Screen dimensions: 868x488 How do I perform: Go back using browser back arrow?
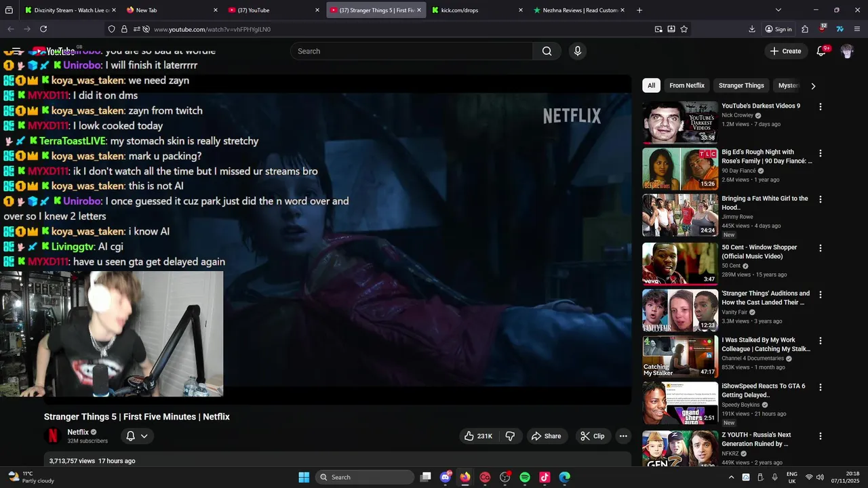coord(10,29)
